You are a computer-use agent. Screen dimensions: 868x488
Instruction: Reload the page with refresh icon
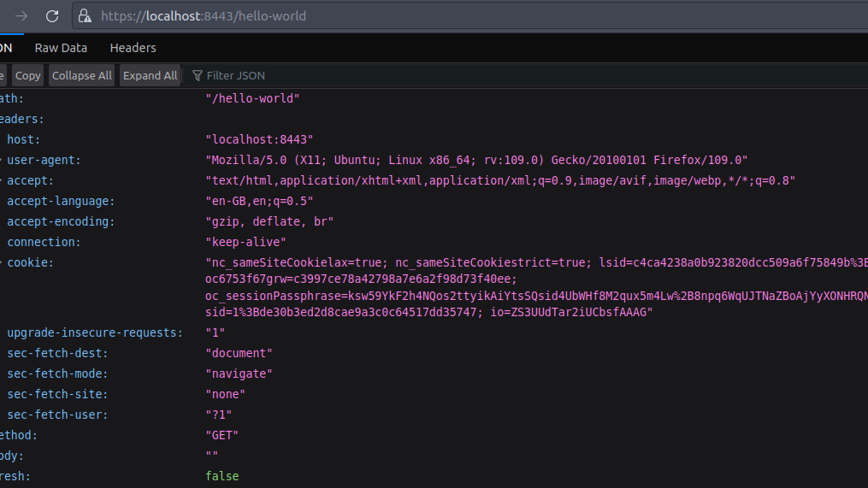pyautogui.click(x=52, y=16)
